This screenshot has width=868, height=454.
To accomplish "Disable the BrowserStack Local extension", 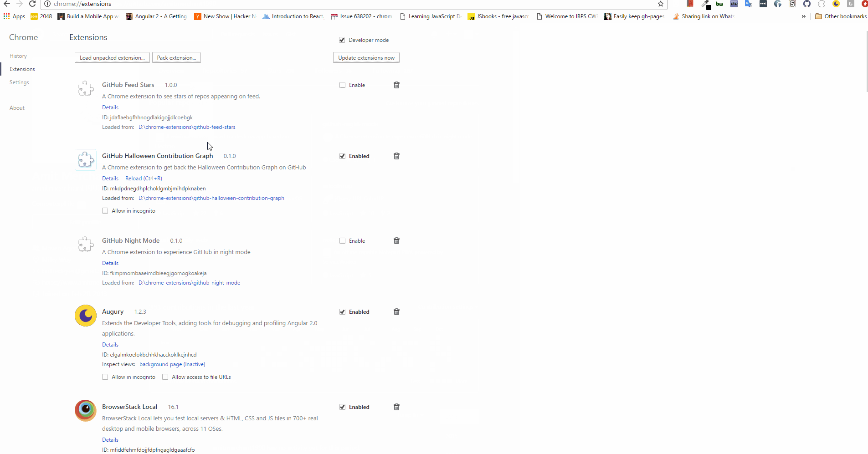I will [x=342, y=407].
